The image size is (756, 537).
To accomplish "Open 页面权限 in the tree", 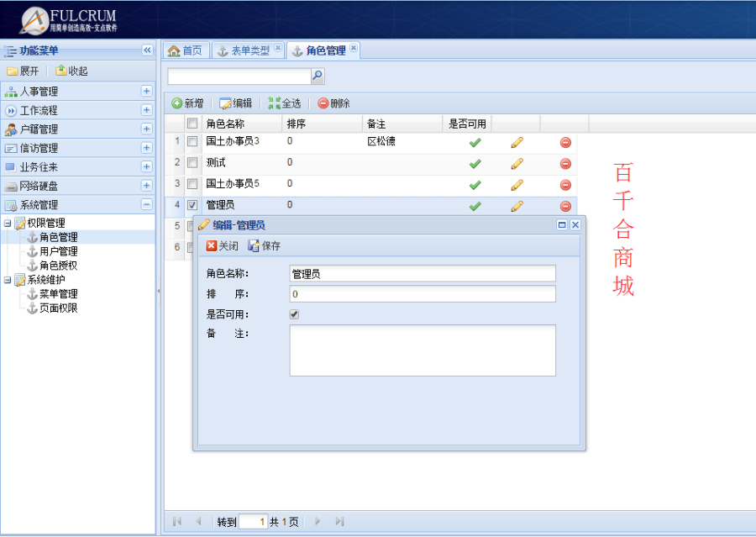I will [58, 308].
